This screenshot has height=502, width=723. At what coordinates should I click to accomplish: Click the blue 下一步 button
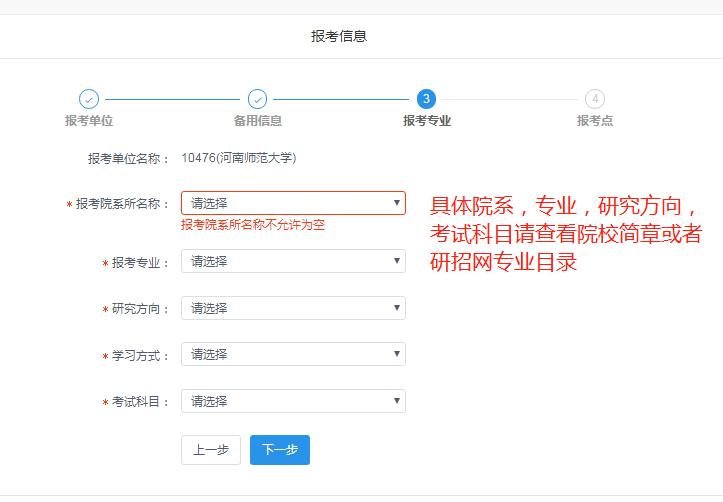pos(280,450)
